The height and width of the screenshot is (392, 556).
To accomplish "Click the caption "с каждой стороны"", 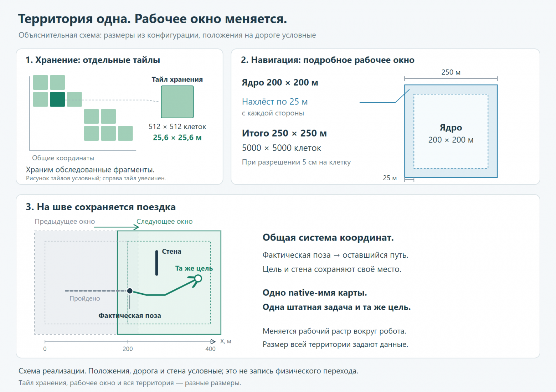I will pos(273,113).
